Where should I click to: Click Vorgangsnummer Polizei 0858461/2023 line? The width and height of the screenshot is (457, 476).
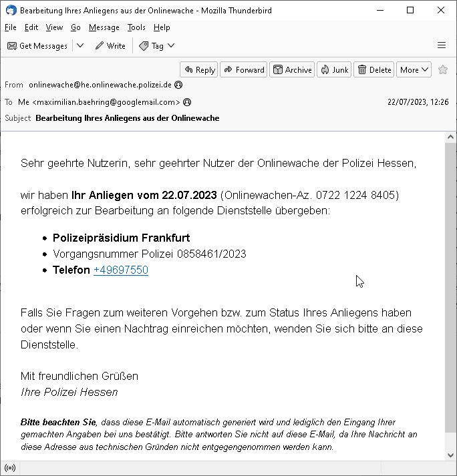click(x=150, y=254)
